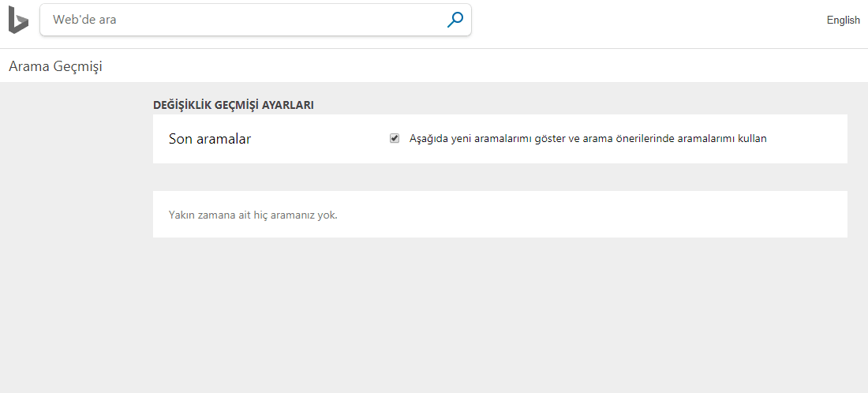
Task: Select the "Arama Geçmişi" page title
Action: [55, 67]
